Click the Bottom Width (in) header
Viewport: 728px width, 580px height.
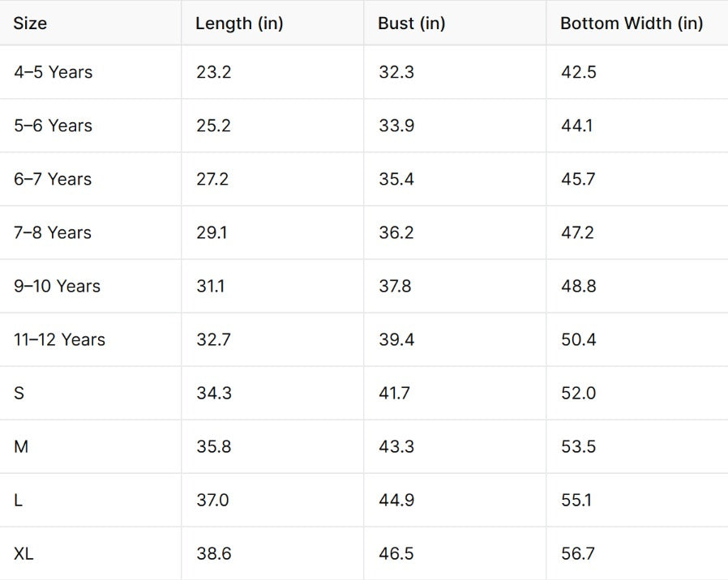631,23
